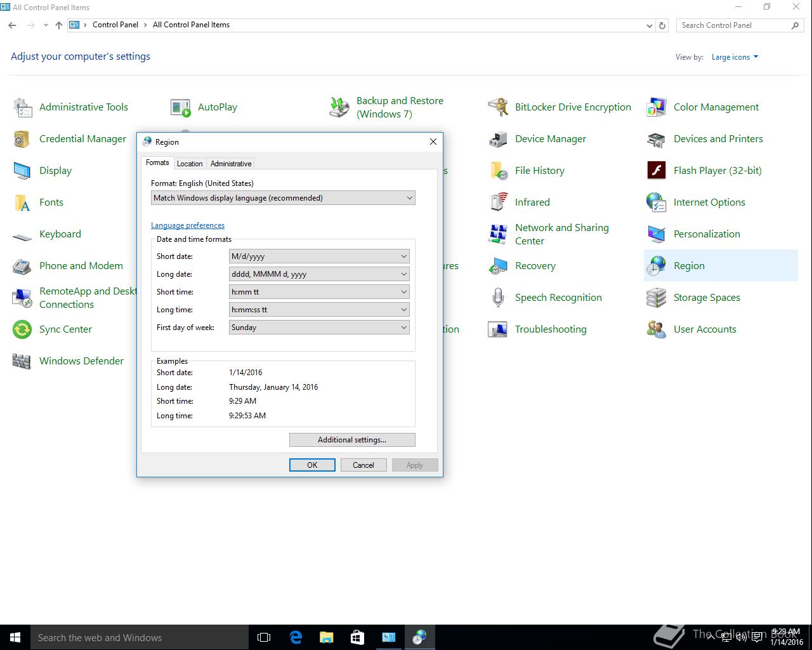This screenshot has width=812, height=650.
Task: Switch to the Location tab
Action: pyautogui.click(x=190, y=164)
